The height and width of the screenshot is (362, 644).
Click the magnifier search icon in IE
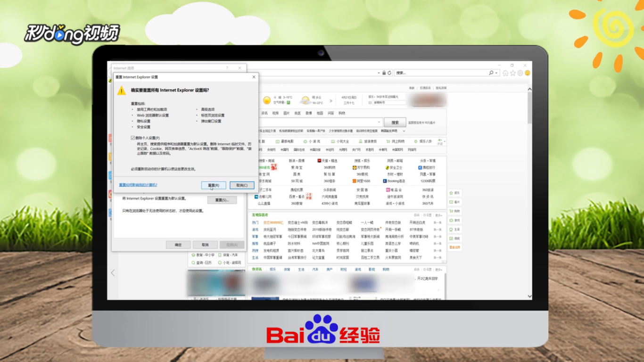(491, 73)
